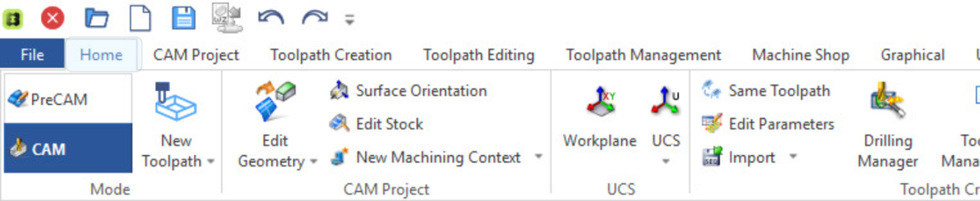Launch the Drilling Manager
The height and width of the screenshot is (201, 980).
888,126
